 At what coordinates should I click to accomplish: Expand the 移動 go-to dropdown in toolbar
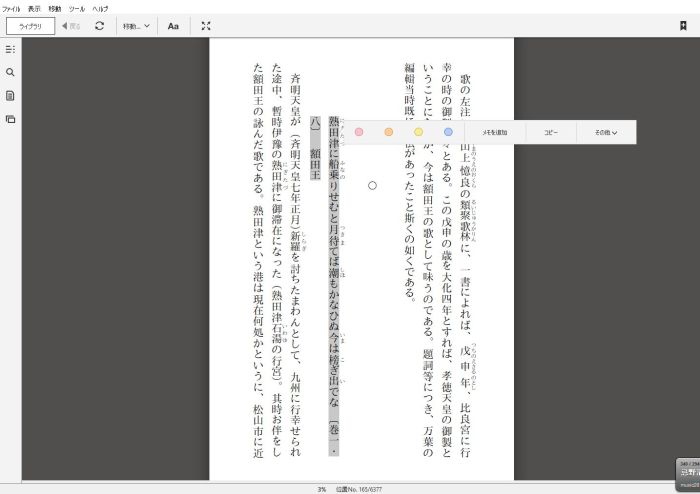click(136, 26)
